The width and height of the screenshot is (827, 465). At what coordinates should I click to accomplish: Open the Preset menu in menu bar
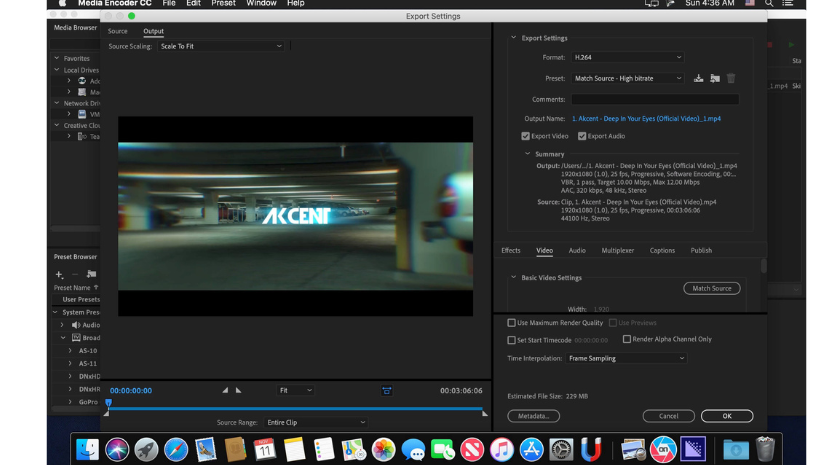(223, 4)
